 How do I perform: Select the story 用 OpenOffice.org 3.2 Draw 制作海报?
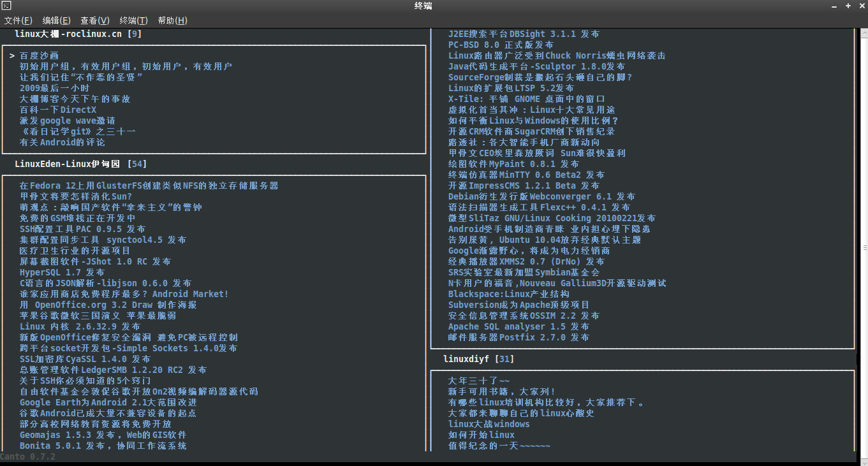click(x=108, y=305)
